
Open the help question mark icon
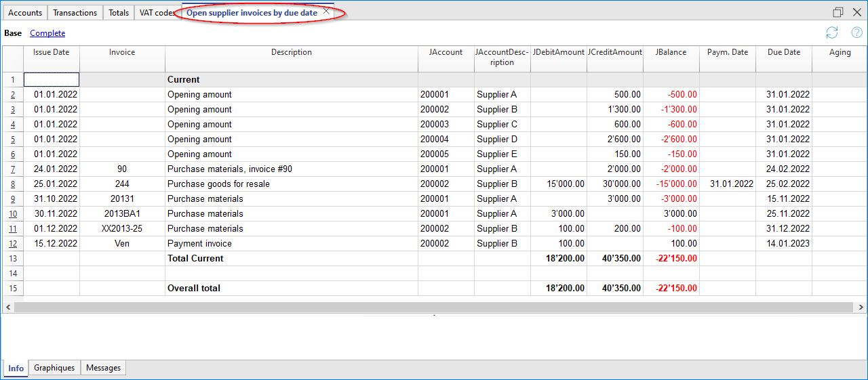pyautogui.click(x=856, y=33)
